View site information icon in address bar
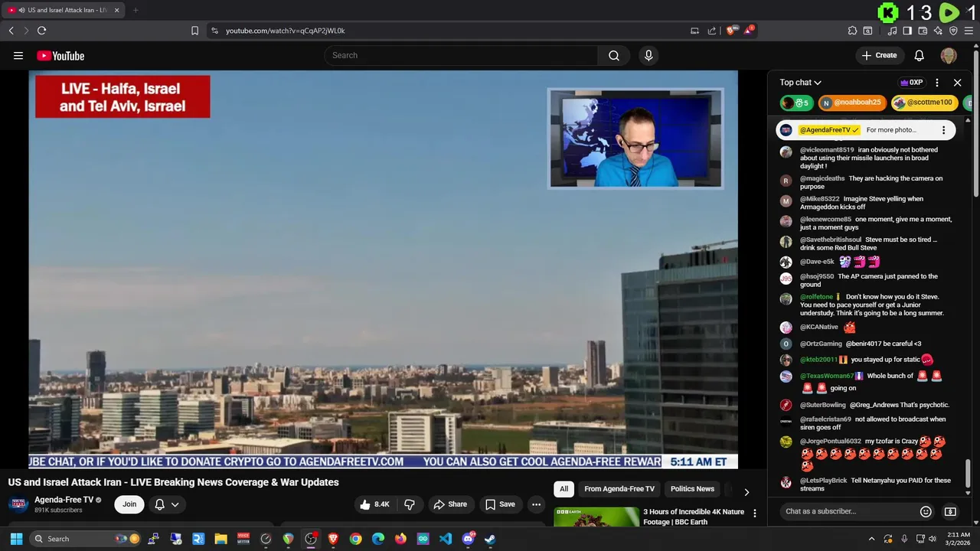Viewport: 980px width, 551px height. 214,31
